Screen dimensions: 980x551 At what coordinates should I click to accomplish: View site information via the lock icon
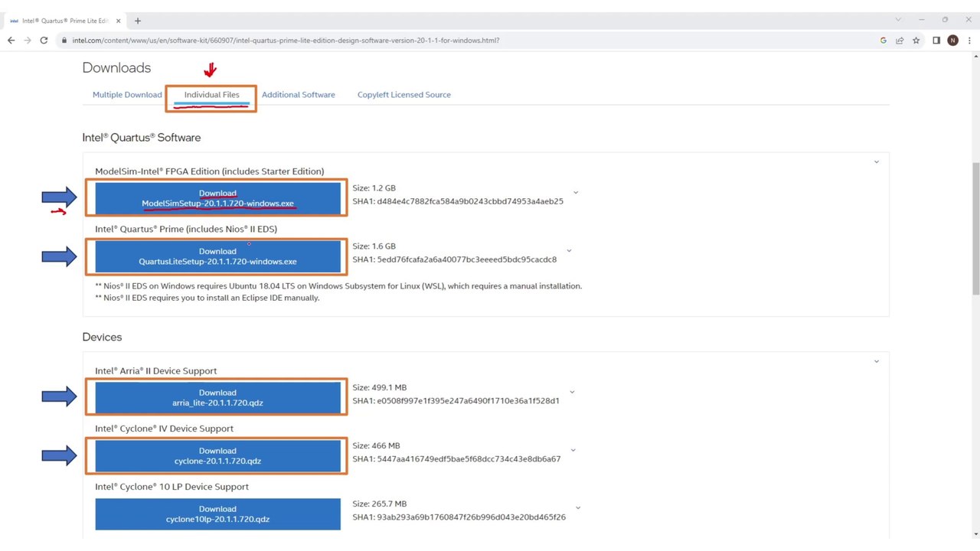click(x=64, y=41)
